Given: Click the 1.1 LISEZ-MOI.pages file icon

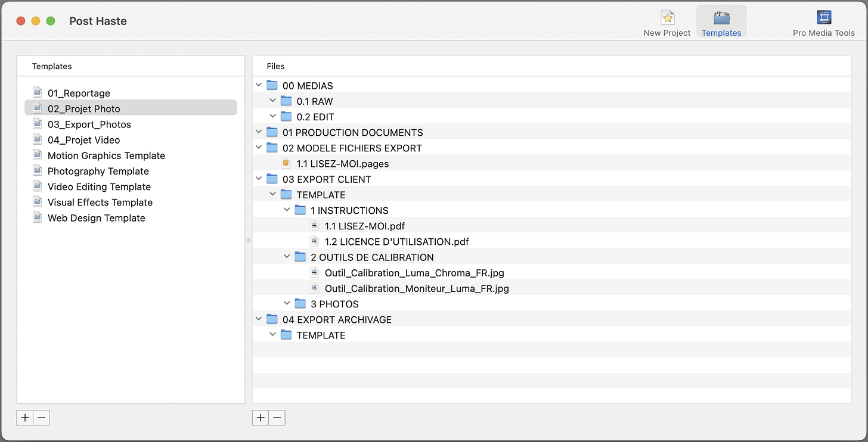Looking at the screenshot, I should coord(286,163).
